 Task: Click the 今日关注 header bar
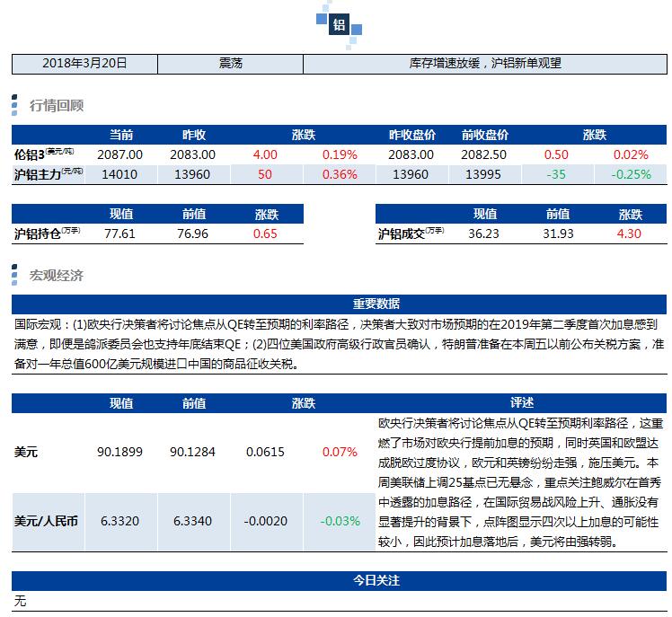(x=339, y=580)
